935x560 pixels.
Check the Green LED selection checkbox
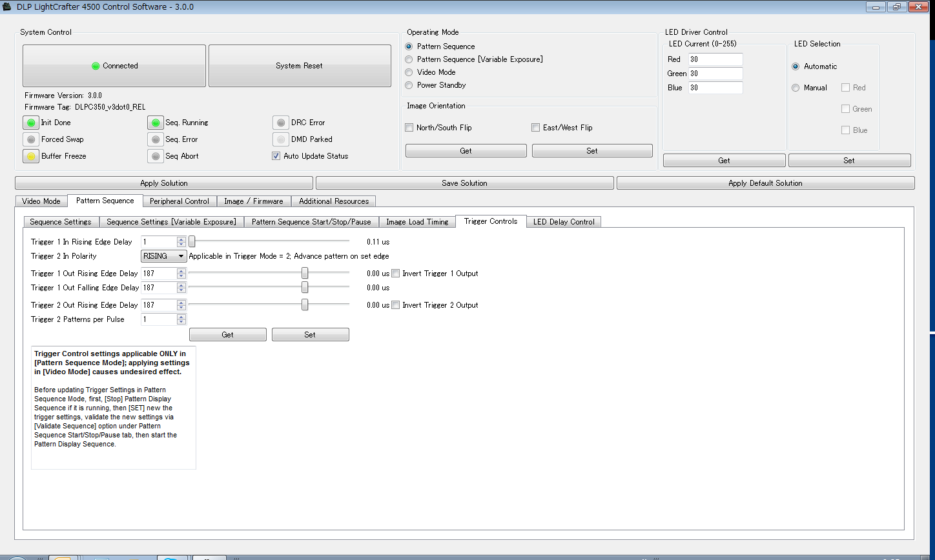click(845, 109)
